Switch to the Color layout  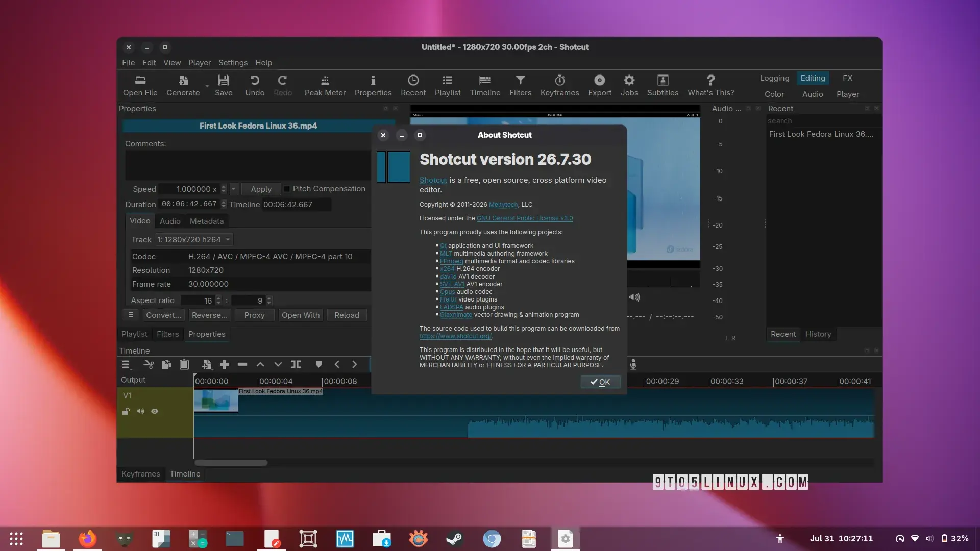[x=774, y=94]
